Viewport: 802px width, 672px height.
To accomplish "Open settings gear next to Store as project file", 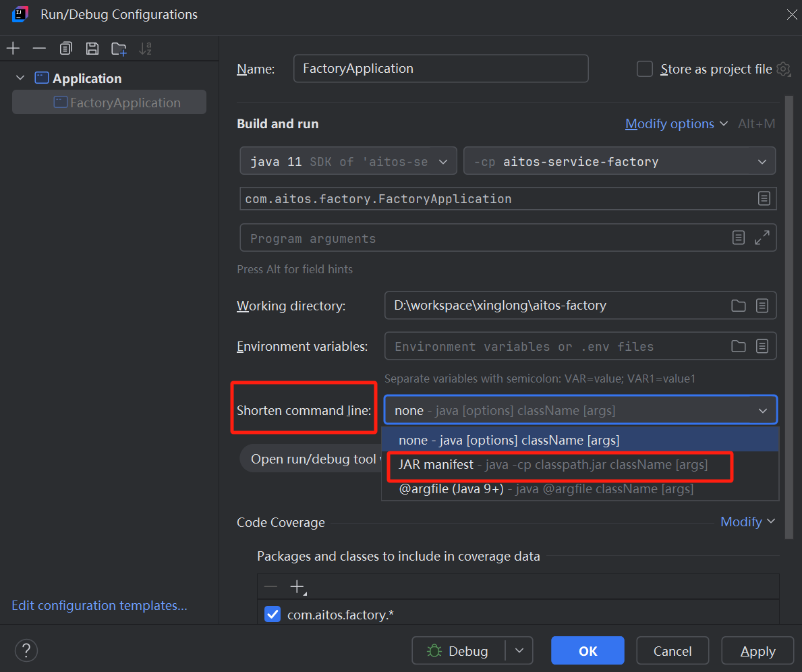I will 783,69.
